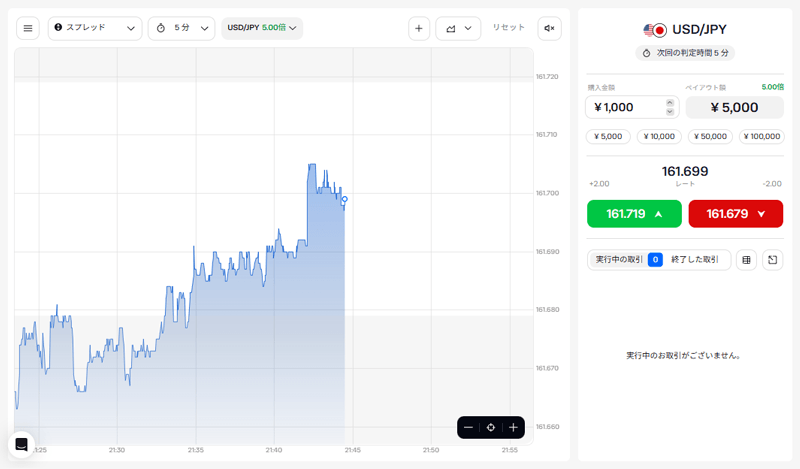Select the ¥50,000 preset amount
Image resolution: width=800 pixels, height=469 pixels.
pos(710,136)
